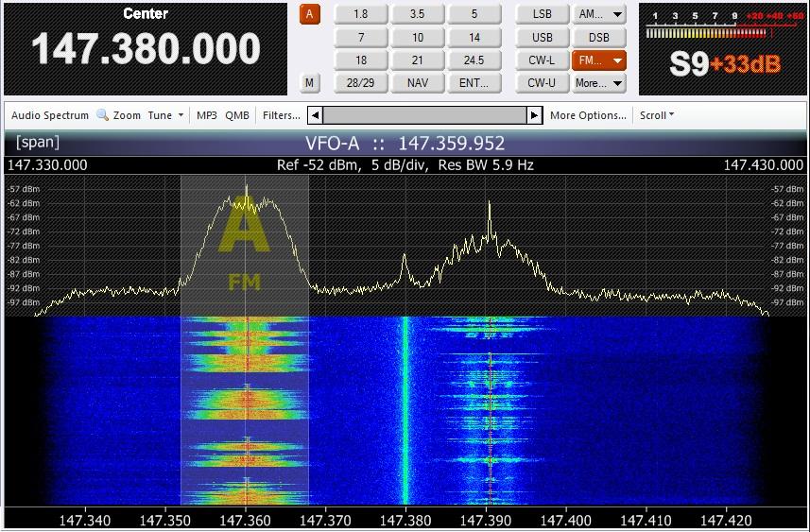Toggle the VFO A button
Viewport: 810px width, 532px height.
(x=309, y=14)
